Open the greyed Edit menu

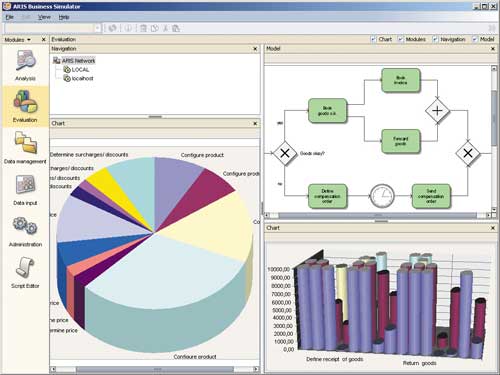tap(26, 17)
